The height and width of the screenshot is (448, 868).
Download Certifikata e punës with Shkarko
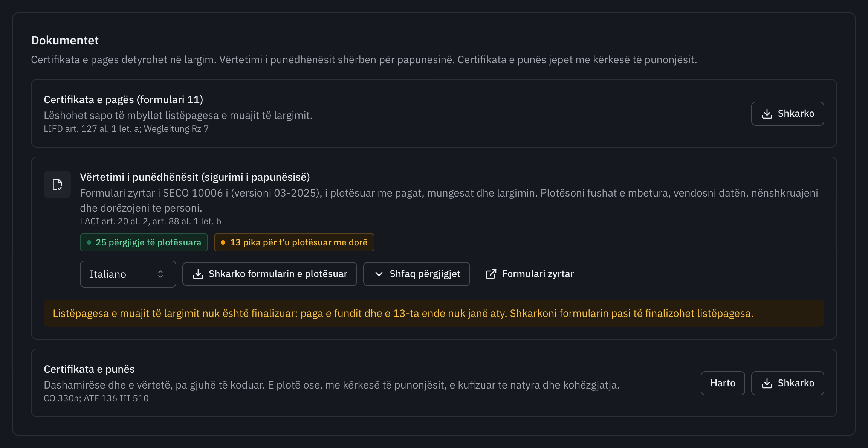click(788, 383)
